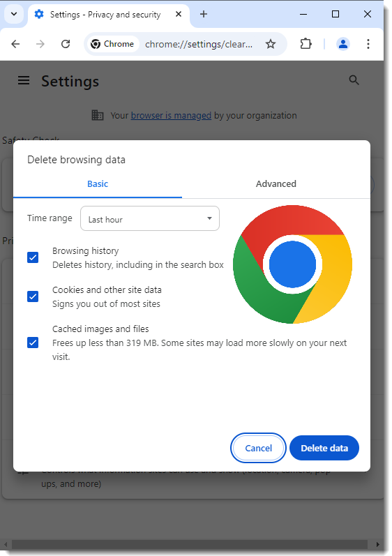Click the scrollbar left arrow
Screen dimensions: 392x556
click(6, 544)
